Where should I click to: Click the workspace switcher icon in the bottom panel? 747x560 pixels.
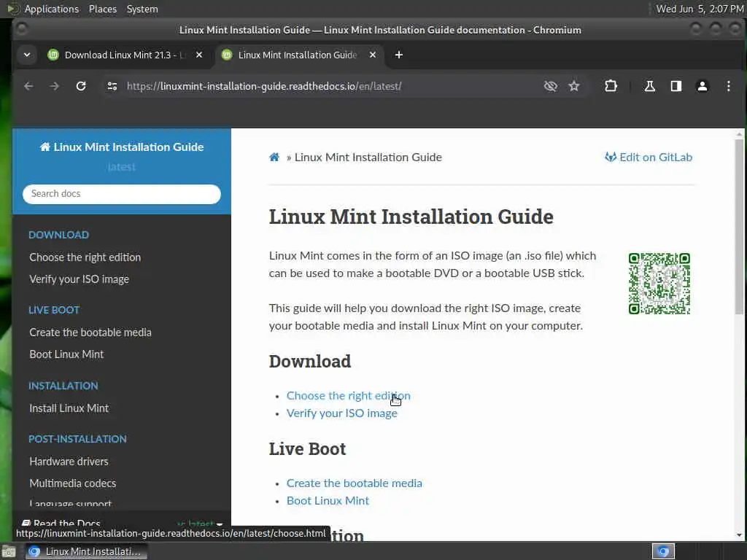(x=663, y=551)
